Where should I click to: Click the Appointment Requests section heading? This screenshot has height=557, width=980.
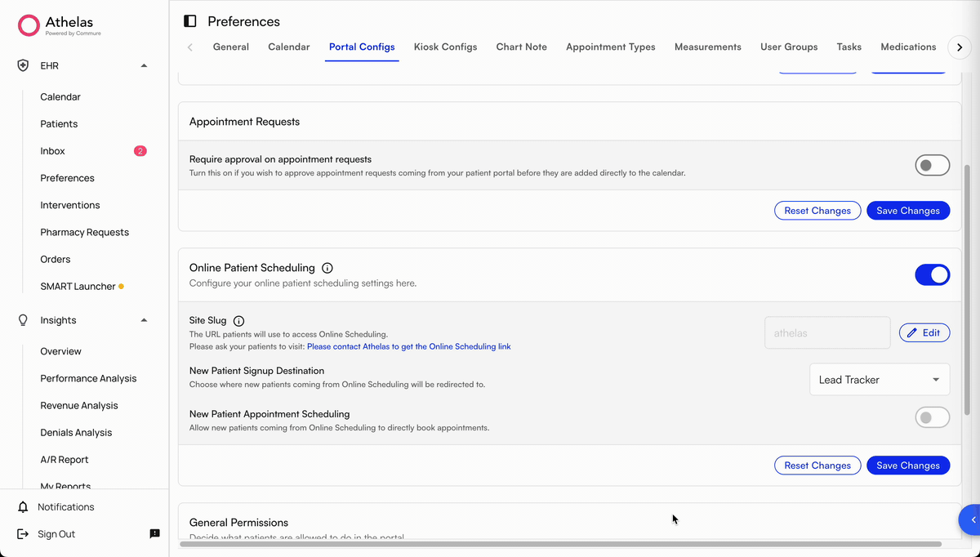coord(244,122)
